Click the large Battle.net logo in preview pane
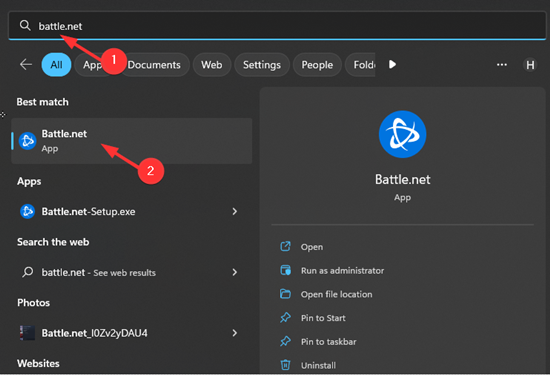Screen dimensions: 550x375 [402, 134]
